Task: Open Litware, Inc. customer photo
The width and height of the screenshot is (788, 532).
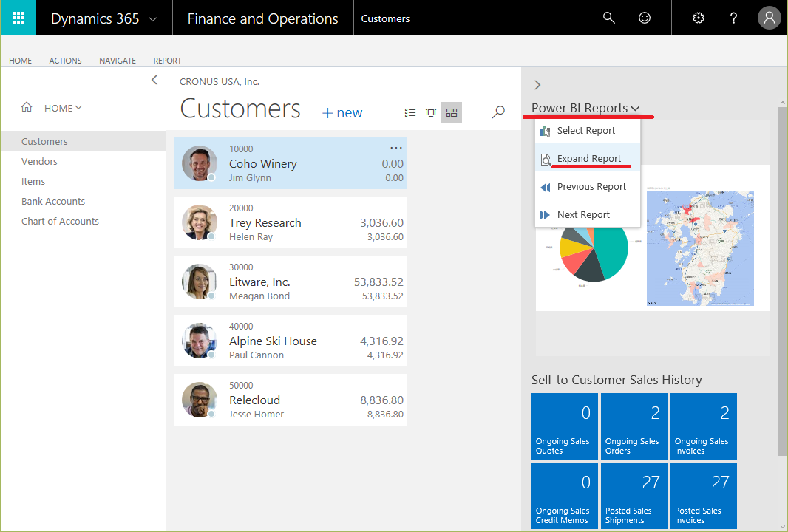Action: [200, 282]
